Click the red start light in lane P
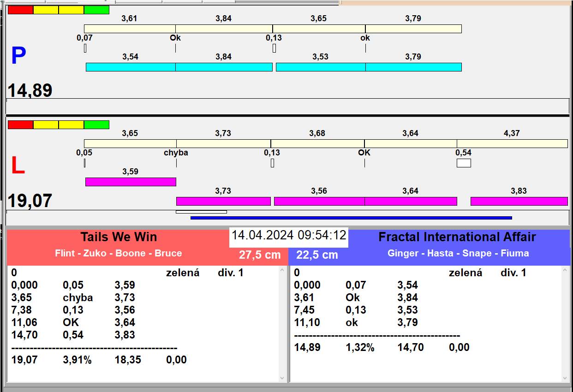Screen dimensions: 573x392 21,10
